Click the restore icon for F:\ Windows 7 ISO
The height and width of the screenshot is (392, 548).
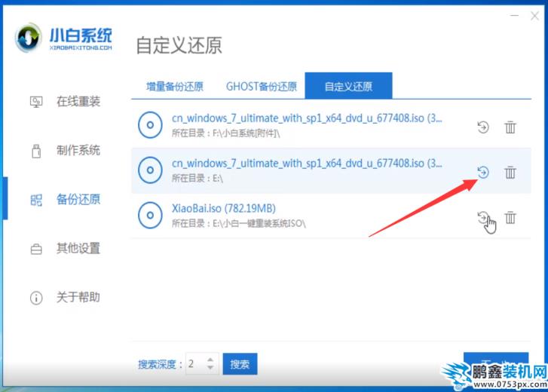coord(483,127)
